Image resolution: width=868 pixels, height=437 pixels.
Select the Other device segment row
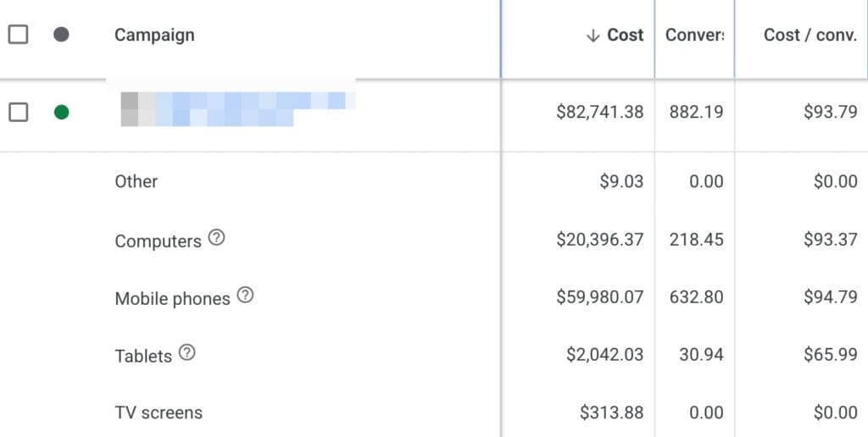click(x=434, y=181)
